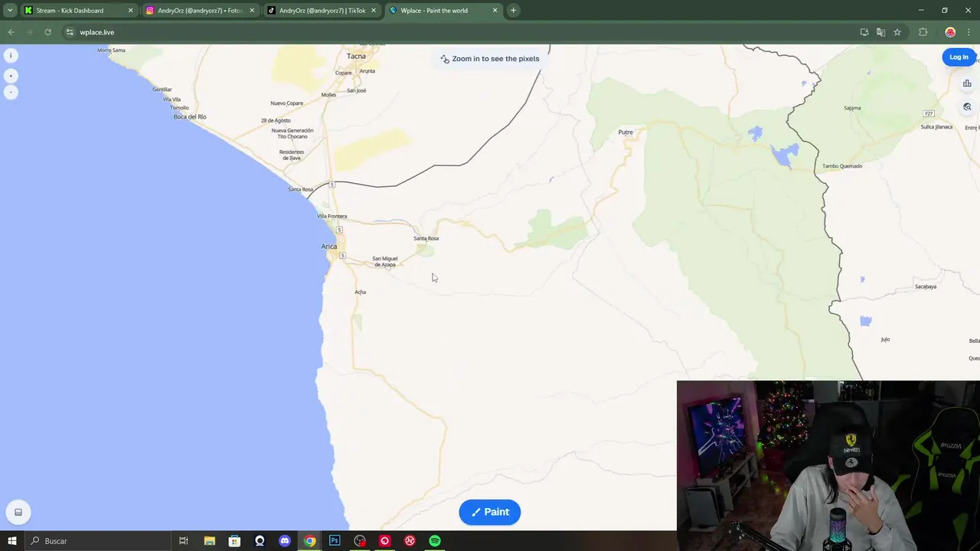Zoom out the map with minus button
Screen dimensions: 980x551
(11, 92)
